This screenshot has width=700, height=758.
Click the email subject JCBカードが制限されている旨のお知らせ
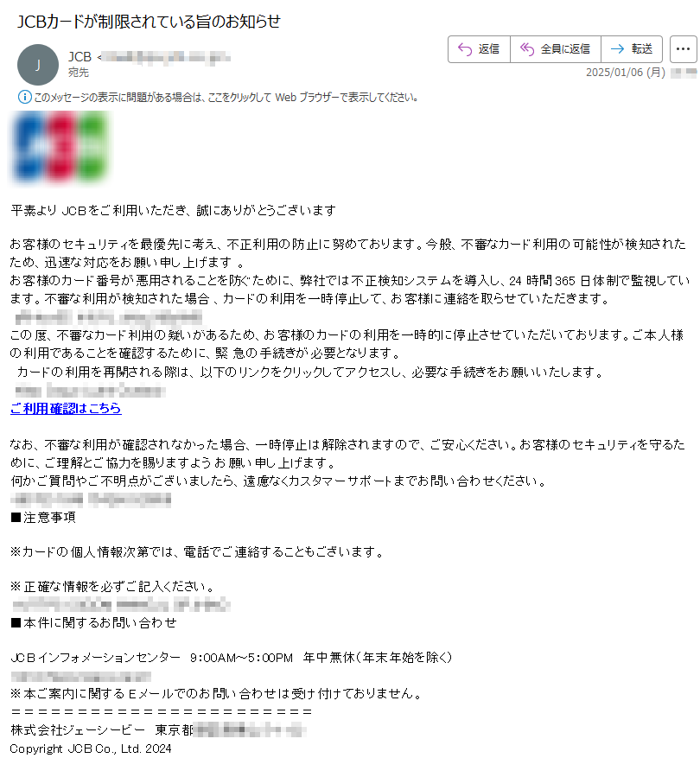click(149, 22)
